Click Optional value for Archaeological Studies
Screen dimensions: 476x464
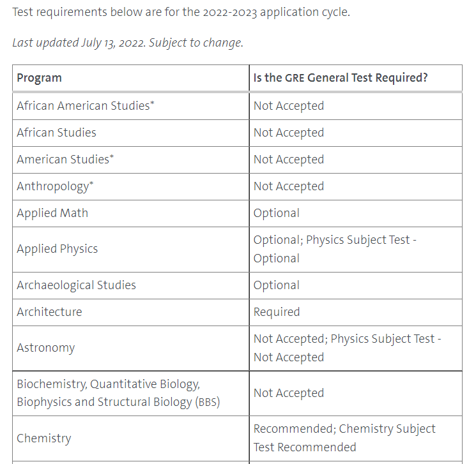(277, 285)
